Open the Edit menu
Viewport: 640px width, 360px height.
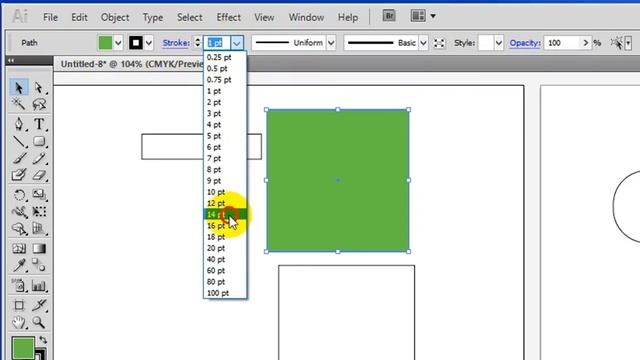click(79, 17)
